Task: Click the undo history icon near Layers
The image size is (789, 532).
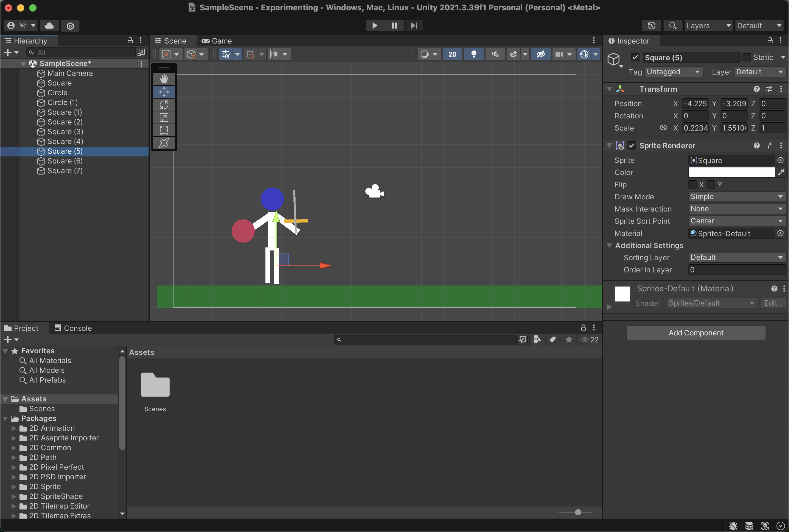Action: (x=651, y=26)
